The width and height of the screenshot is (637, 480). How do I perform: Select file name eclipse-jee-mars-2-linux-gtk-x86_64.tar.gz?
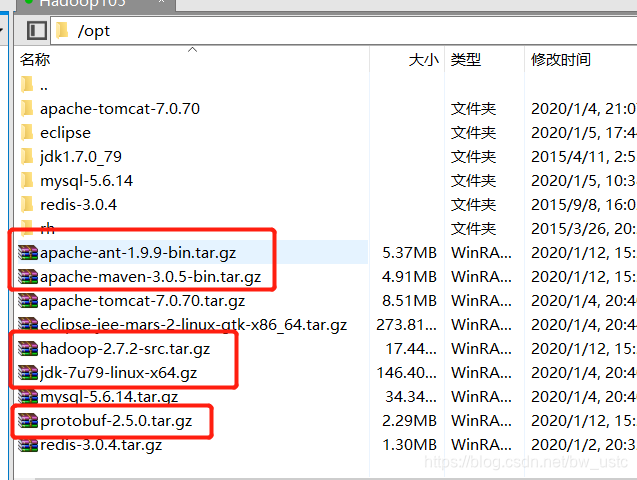pos(193,325)
